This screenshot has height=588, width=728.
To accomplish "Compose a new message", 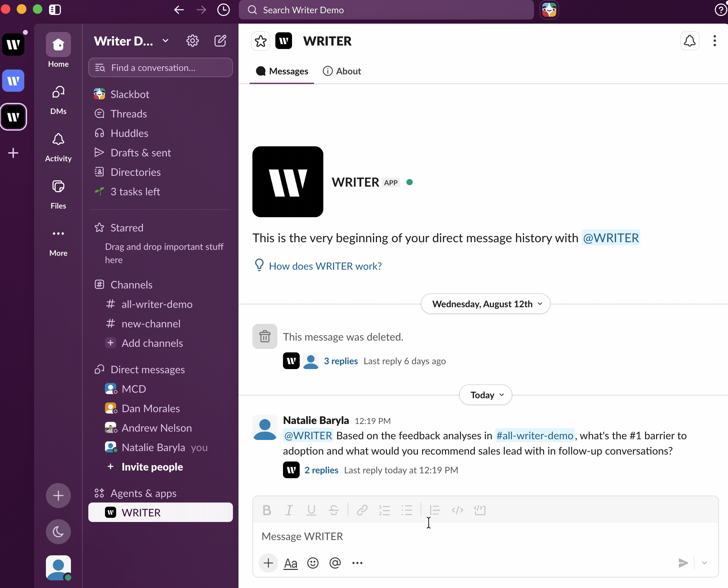I will coord(220,41).
